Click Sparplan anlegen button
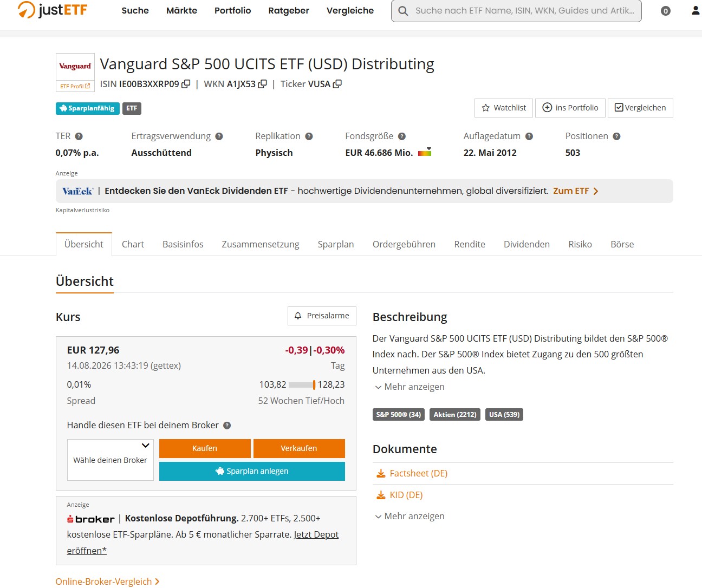Image resolution: width=702 pixels, height=588 pixels. [252, 471]
